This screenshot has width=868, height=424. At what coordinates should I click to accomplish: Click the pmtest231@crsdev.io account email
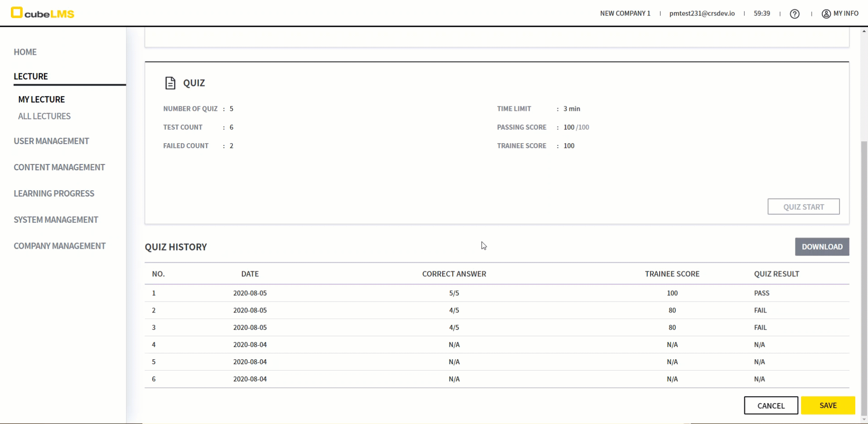click(702, 14)
